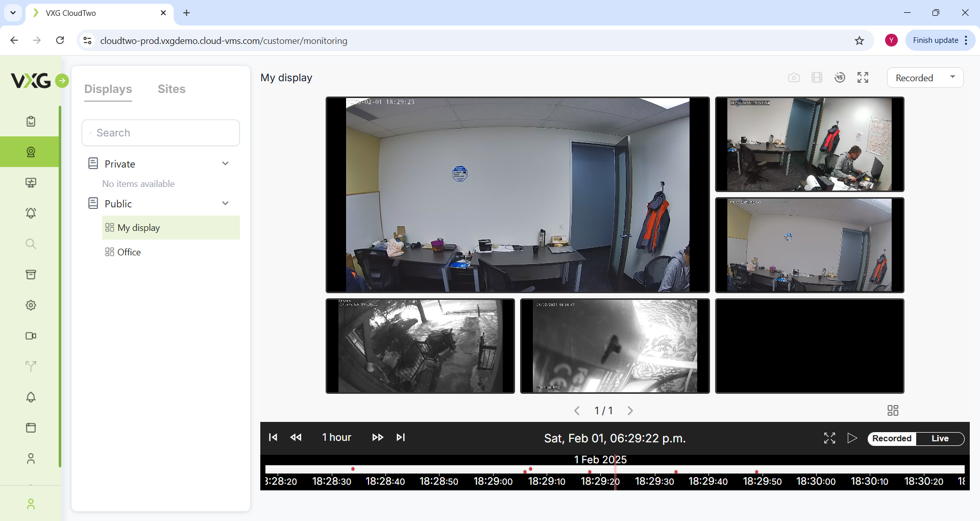Click the timeline marker near 18:29:40
Viewport: 980px width, 521px height.
point(676,471)
